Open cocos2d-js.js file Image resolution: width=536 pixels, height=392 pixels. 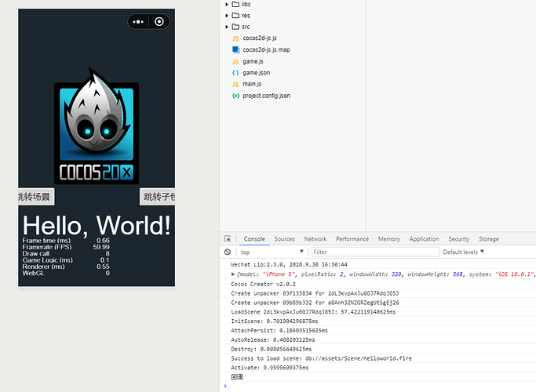click(x=260, y=38)
